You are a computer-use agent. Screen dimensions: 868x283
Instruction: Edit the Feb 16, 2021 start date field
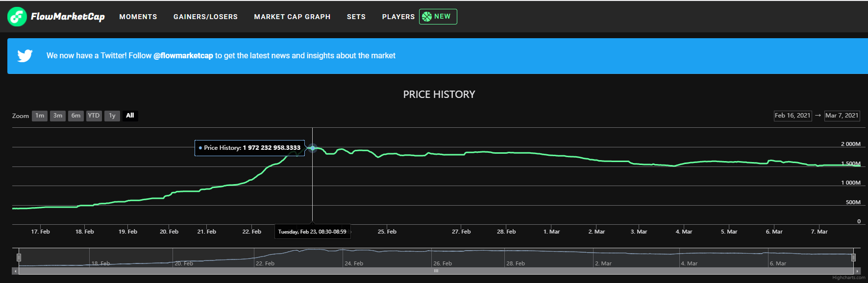point(793,116)
